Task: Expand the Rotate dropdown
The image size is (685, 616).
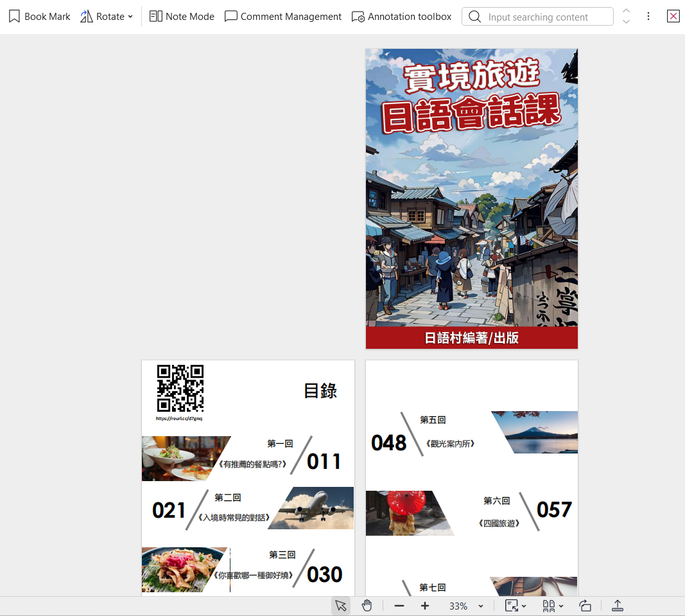Action: pos(107,17)
